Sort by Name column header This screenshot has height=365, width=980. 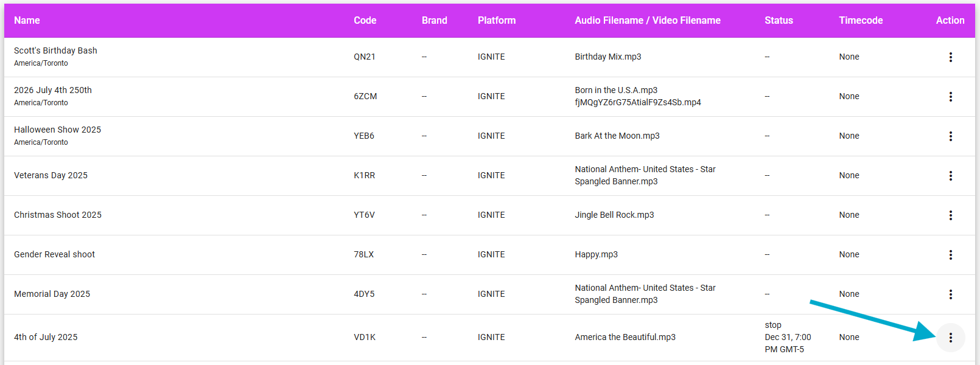[x=27, y=21]
